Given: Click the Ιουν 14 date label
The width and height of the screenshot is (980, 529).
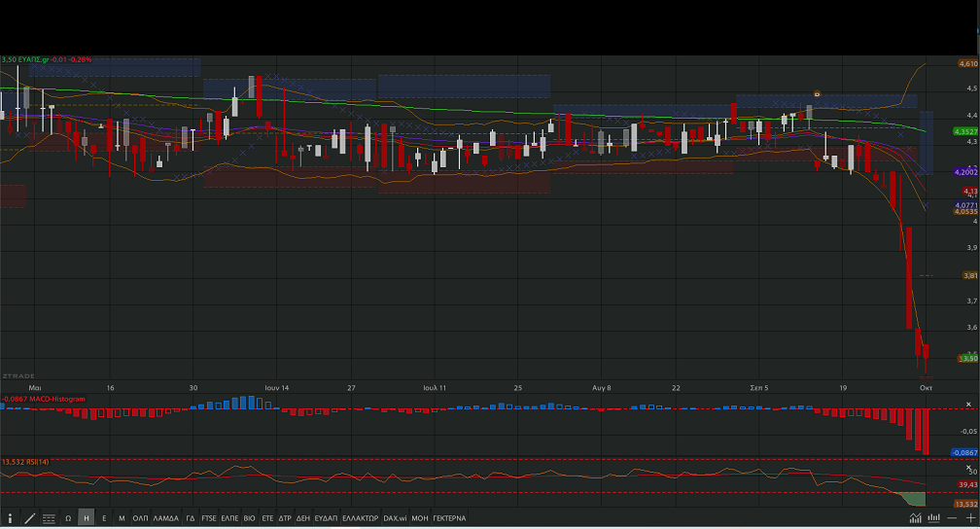Looking at the screenshot, I should click(277, 388).
